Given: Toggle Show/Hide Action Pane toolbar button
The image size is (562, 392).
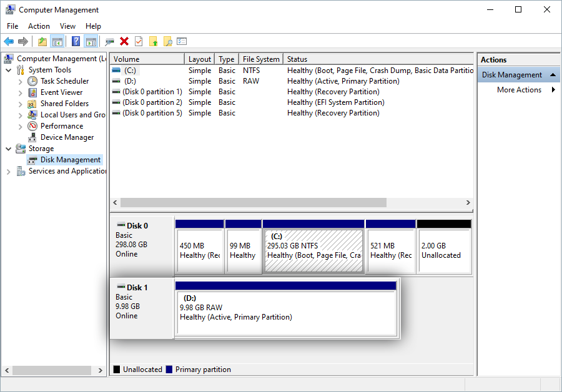Looking at the screenshot, I should 91,42.
